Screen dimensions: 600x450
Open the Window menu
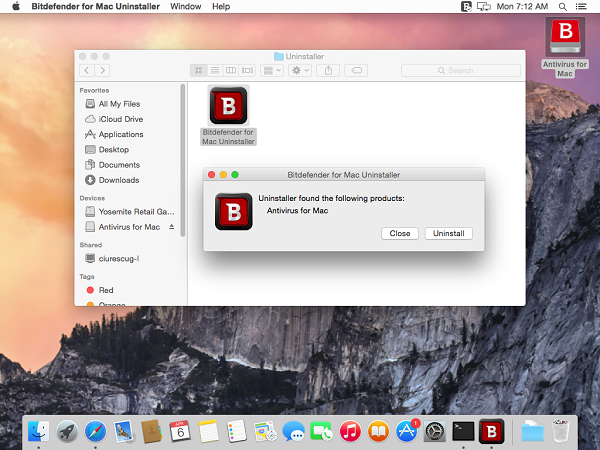(x=185, y=7)
